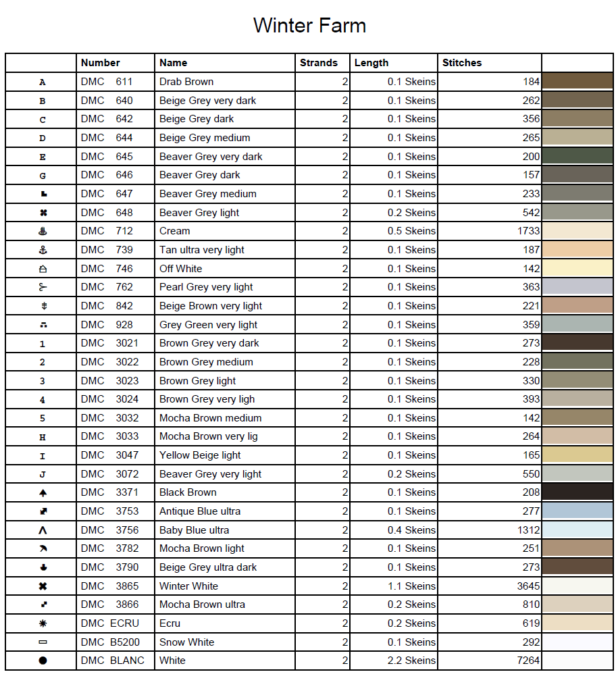Select the Strands column header
Image resolution: width=616 pixels, height=695 pixels.
pyautogui.click(x=318, y=63)
